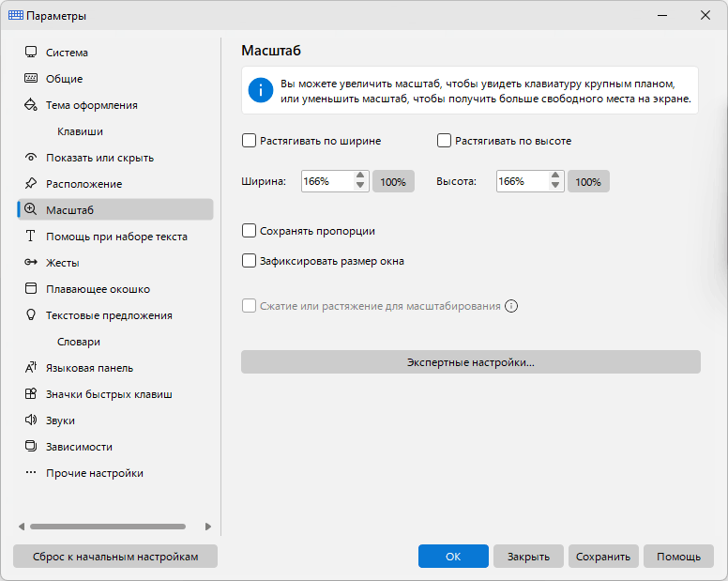Decrease Высота value with down arrow
The width and height of the screenshot is (728, 581).
click(555, 185)
